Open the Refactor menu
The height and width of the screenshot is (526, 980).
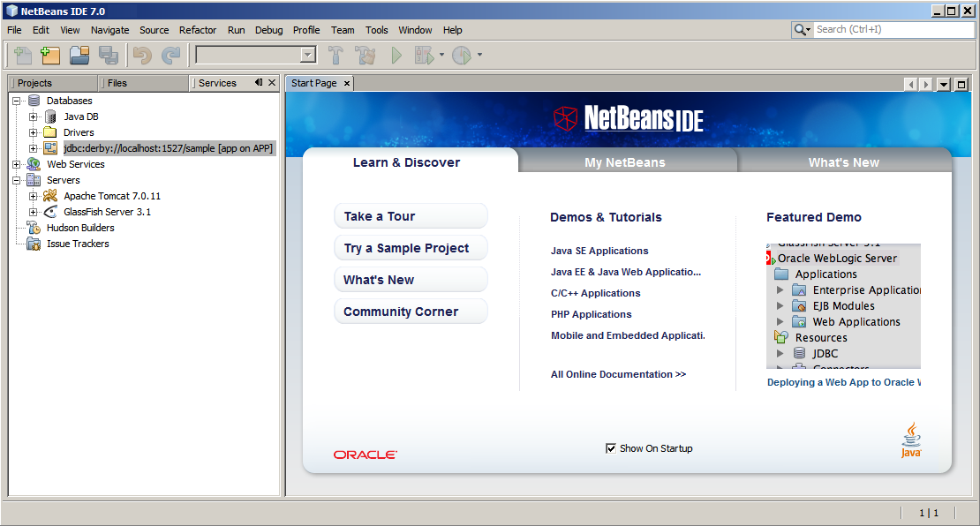198,30
